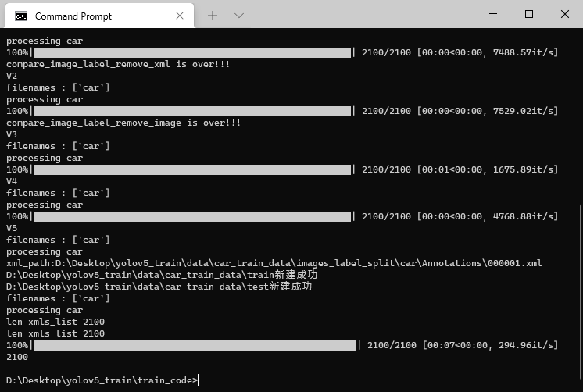Close the Command Prompt tab
The width and height of the screenshot is (583, 392).
coord(180,16)
